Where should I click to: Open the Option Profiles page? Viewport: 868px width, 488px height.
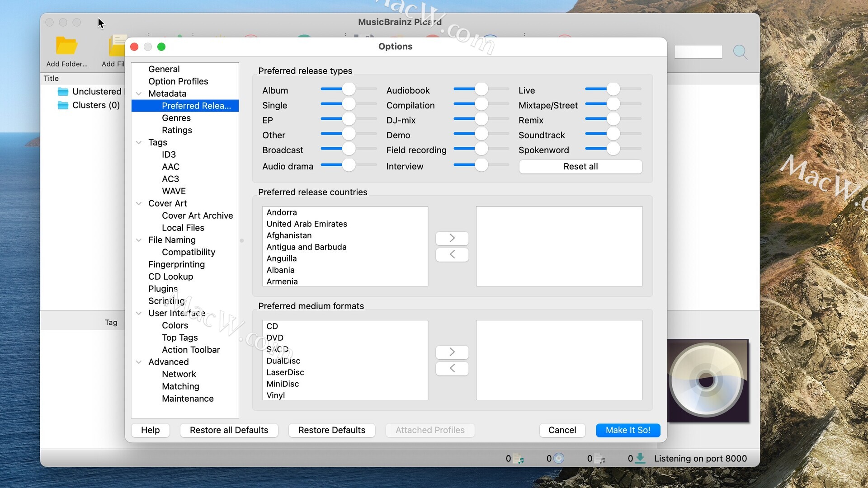pos(178,81)
